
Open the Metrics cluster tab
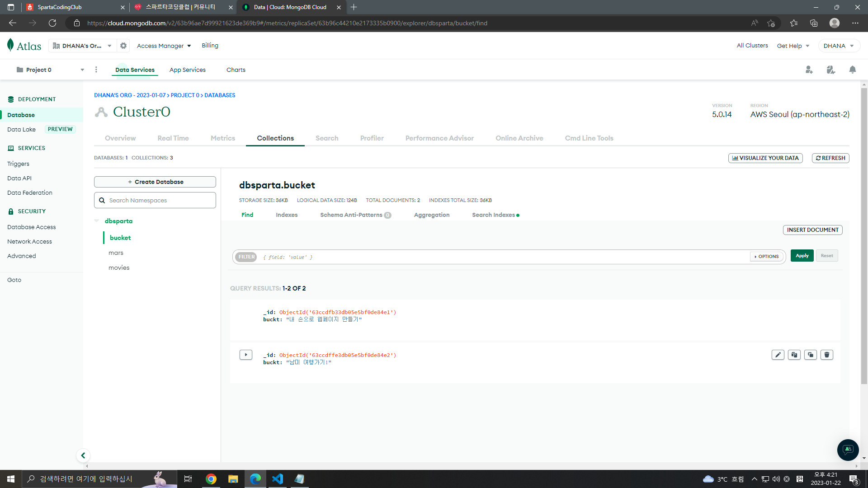223,138
